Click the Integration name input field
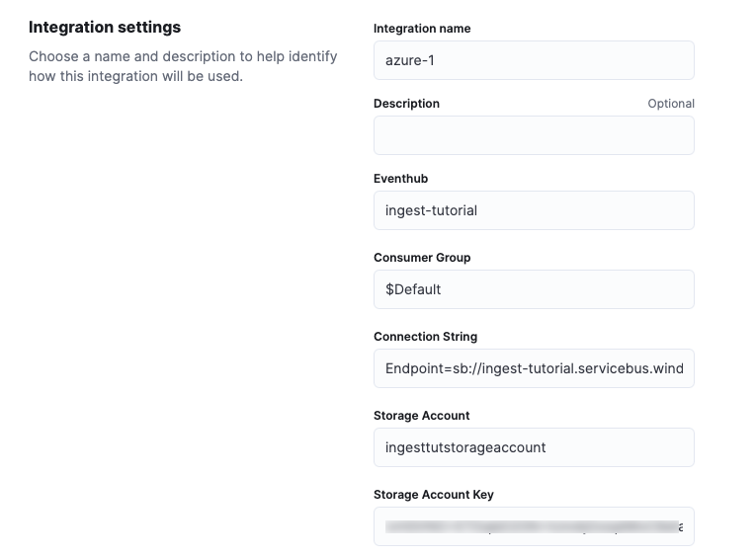This screenshot has height=556, width=756. pos(534,60)
